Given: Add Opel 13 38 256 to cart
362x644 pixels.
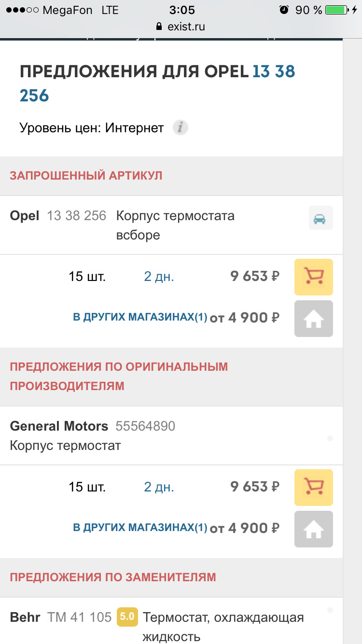Looking at the screenshot, I should 313,277.
